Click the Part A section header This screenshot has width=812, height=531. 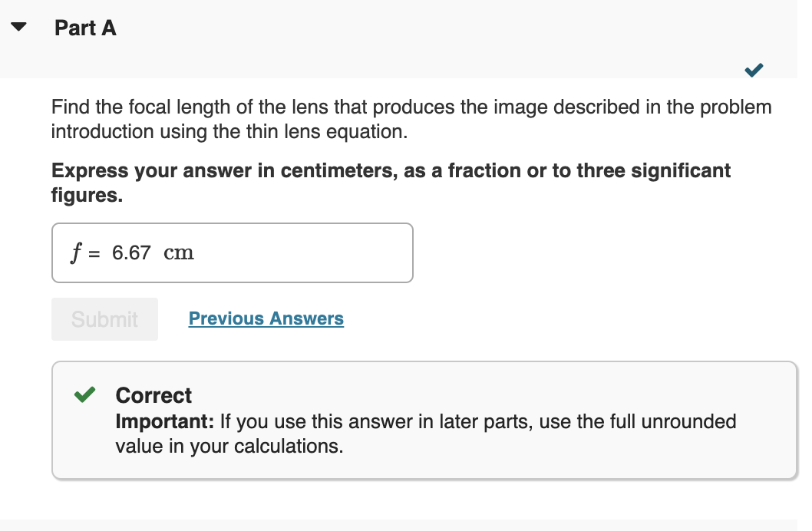[84, 28]
